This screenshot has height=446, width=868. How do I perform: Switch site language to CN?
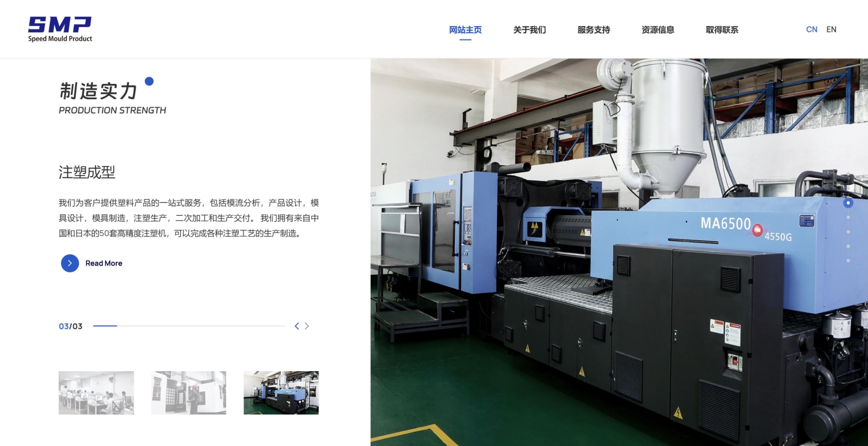click(x=812, y=30)
